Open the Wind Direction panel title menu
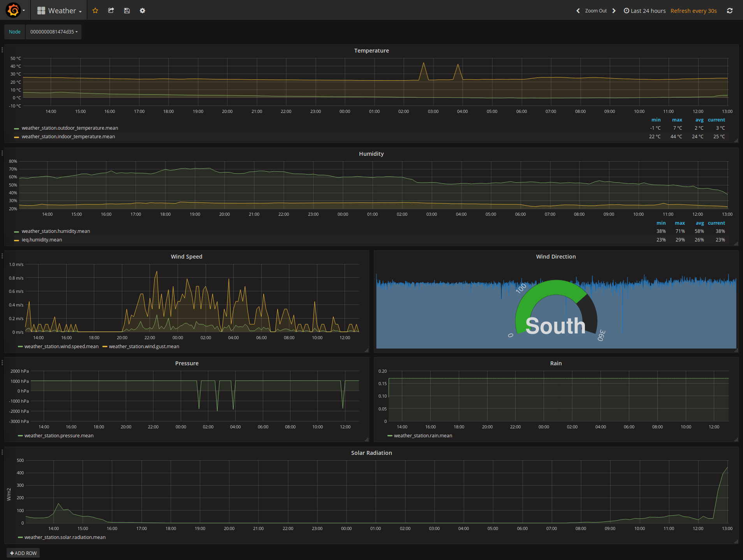Image resolution: width=743 pixels, height=560 pixels. point(556,257)
